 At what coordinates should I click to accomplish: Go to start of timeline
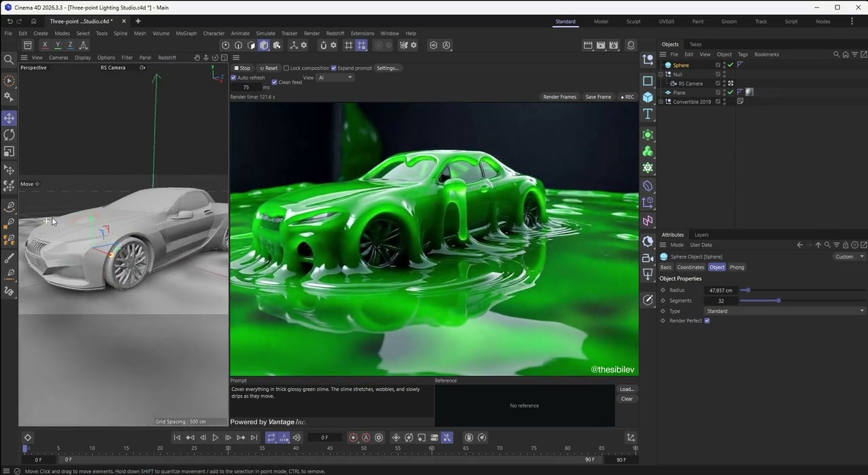tap(177, 438)
